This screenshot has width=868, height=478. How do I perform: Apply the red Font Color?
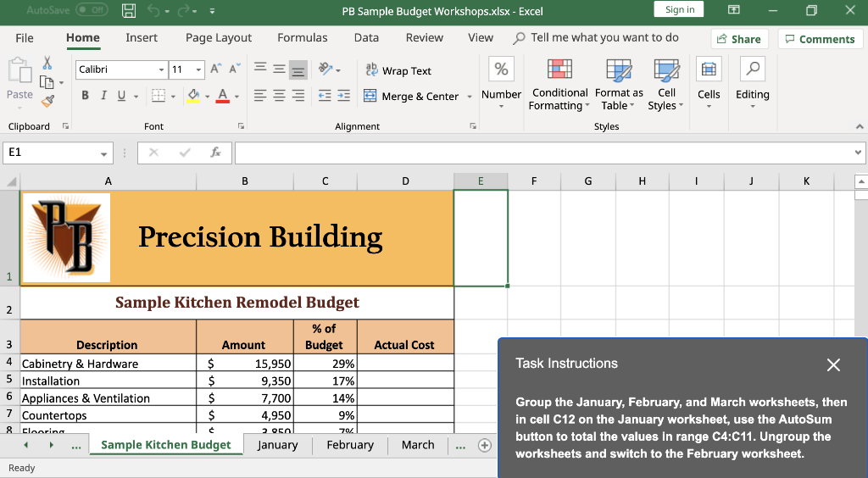[223, 96]
